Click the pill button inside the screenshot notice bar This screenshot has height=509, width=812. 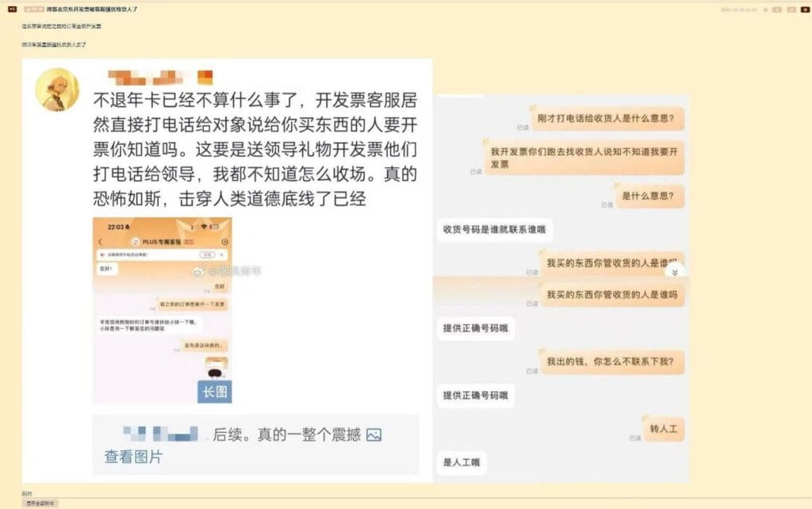[208, 255]
